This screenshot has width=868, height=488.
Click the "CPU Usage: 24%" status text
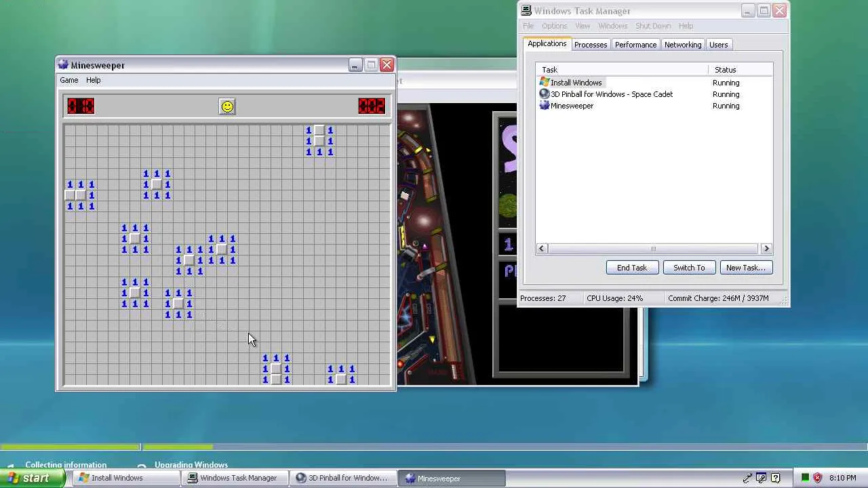point(614,298)
